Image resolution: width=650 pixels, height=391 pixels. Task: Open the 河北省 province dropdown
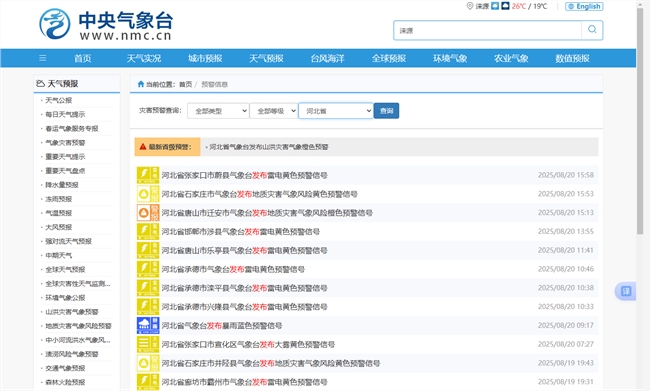pos(336,111)
